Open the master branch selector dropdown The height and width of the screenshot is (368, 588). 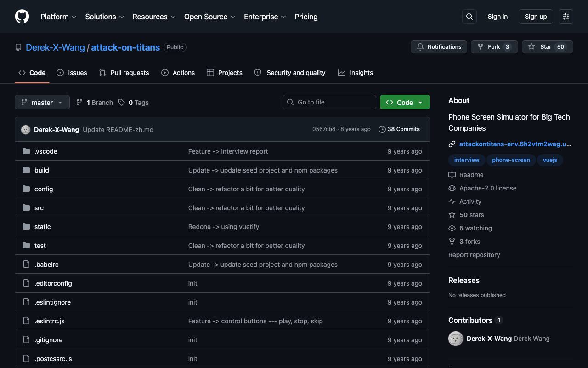click(x=42, y=102)
